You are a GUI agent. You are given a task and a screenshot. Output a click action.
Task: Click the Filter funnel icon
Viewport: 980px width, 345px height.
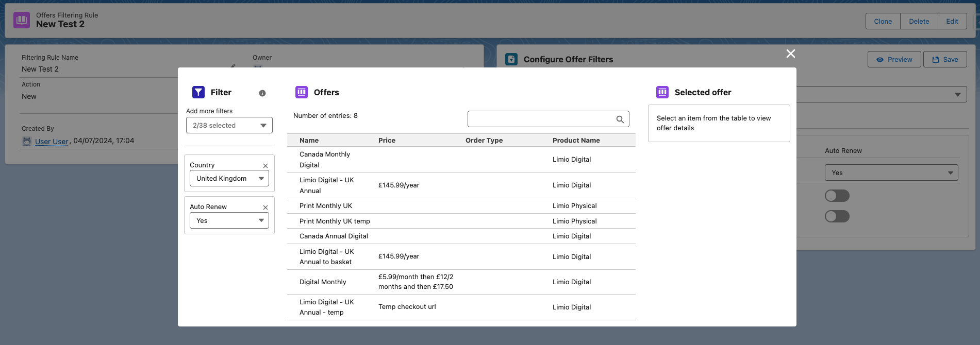198,92
